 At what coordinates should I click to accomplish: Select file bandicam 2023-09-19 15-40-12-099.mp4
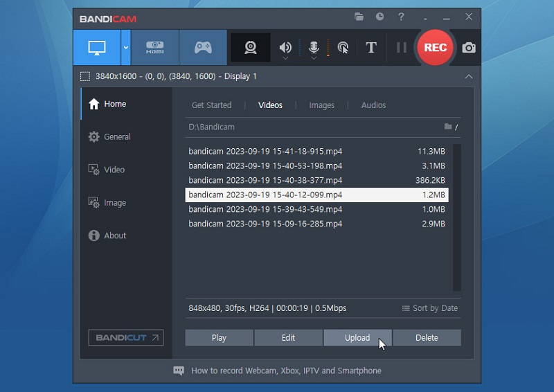317,195
